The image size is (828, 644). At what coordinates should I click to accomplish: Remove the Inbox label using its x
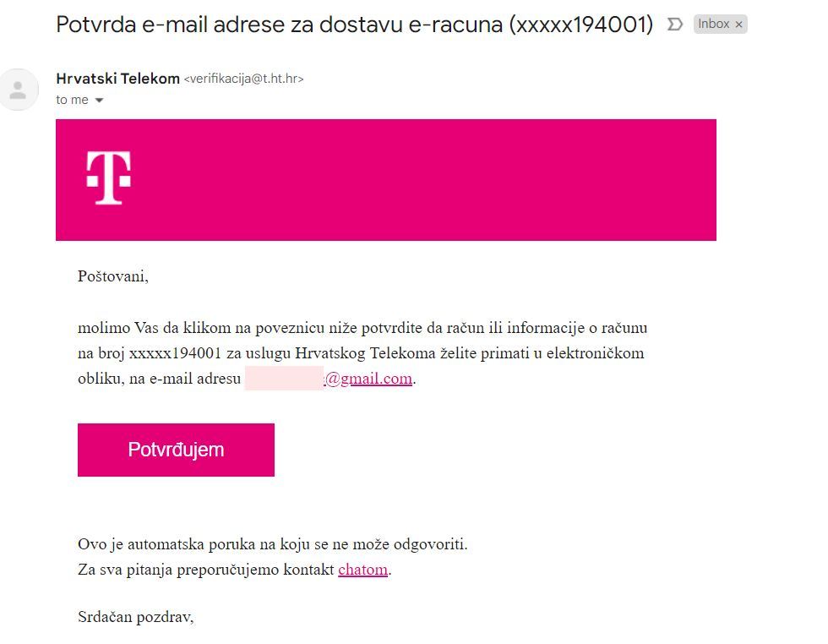[x=738, y=25]
